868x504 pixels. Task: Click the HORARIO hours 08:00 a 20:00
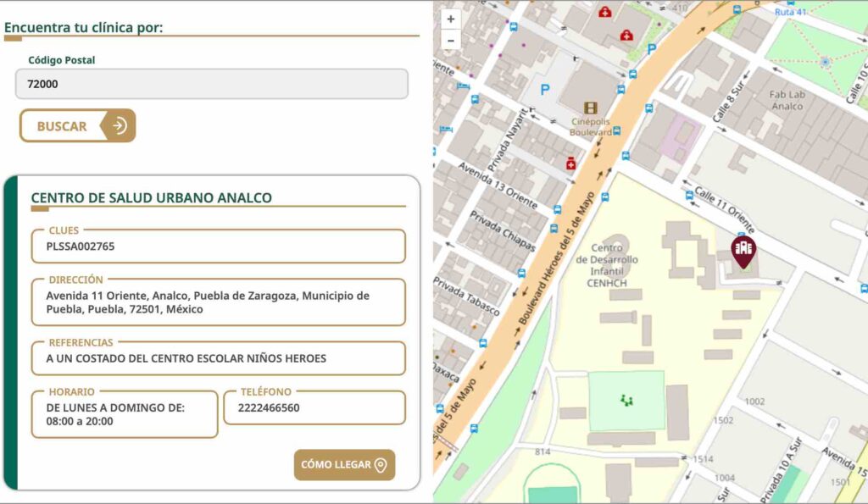click(x=80, y=421)
